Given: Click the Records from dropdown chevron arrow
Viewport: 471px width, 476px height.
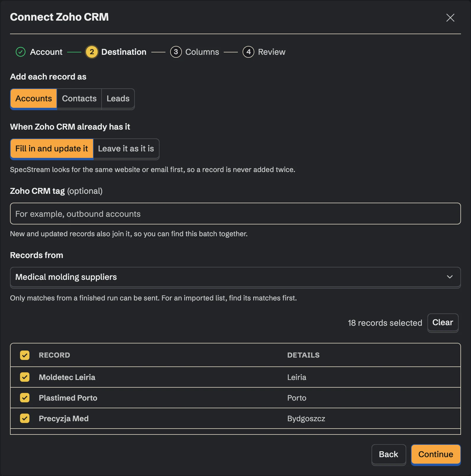Looking at the screenshot, I should point(450,277).
